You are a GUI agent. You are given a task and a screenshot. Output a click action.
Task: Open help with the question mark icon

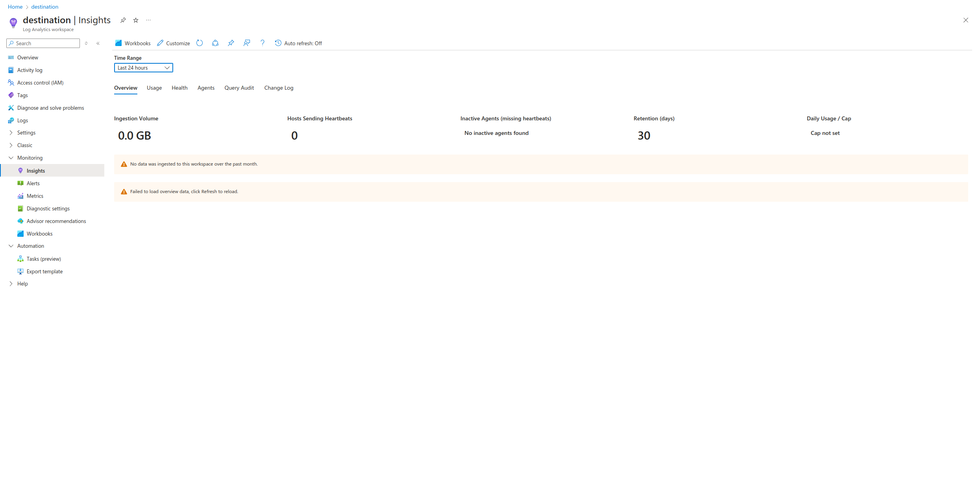(263, 43)
